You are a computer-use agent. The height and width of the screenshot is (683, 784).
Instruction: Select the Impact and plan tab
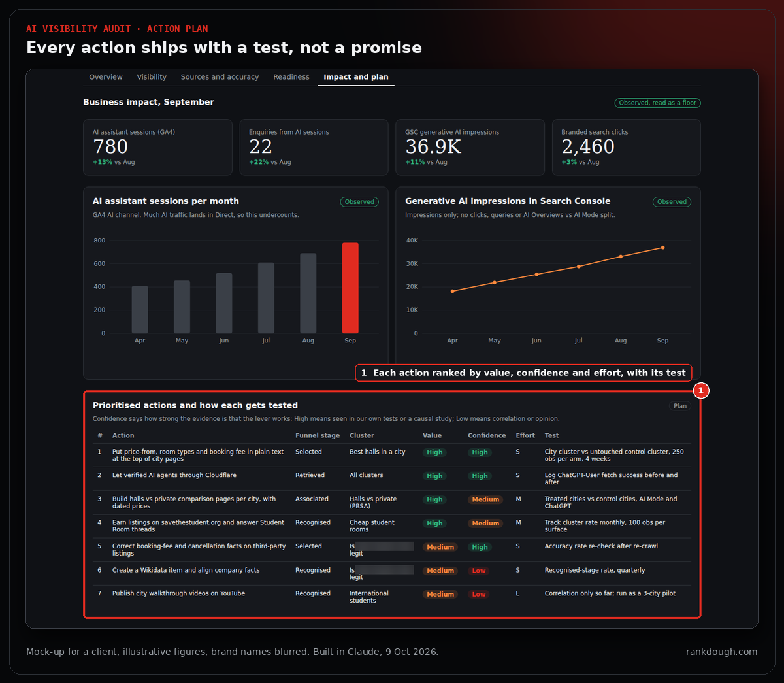(x=356, y=77)
